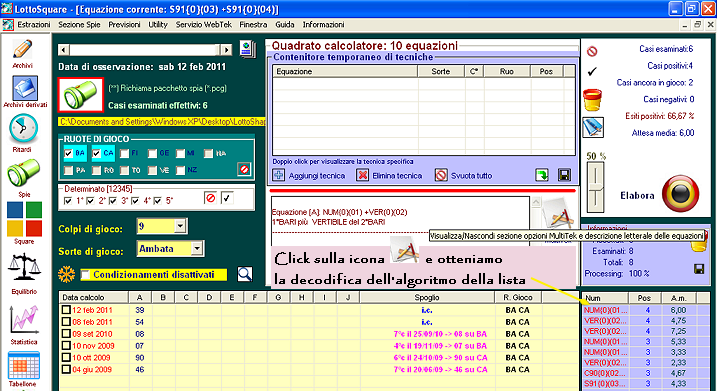Toggle the CA wheel checkbox
The image size is (717, 391).
coord(96,153)
